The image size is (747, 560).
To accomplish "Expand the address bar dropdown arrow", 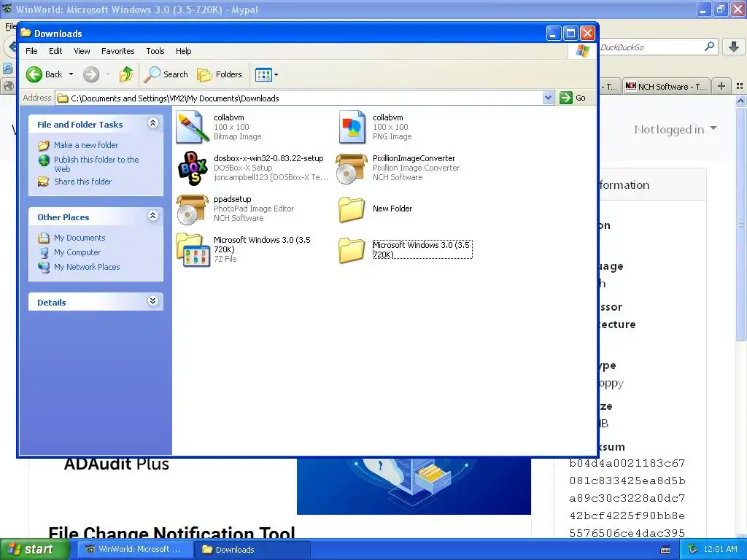I will click(549, 98).
